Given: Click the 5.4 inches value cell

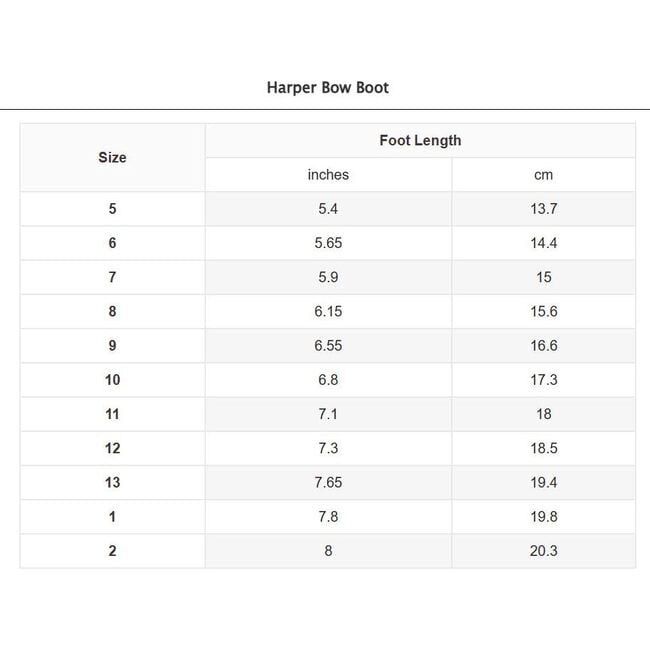Looking at the screenshot, I should click(328, 209).
